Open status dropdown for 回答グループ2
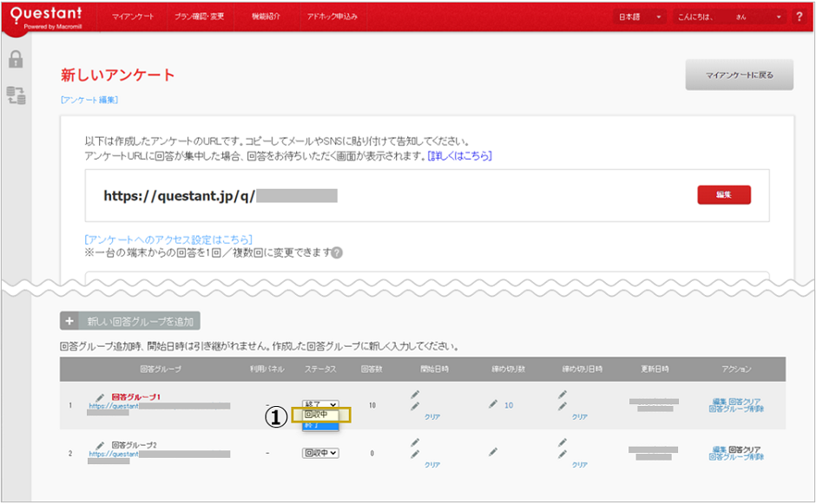 (x=320, y=453)
